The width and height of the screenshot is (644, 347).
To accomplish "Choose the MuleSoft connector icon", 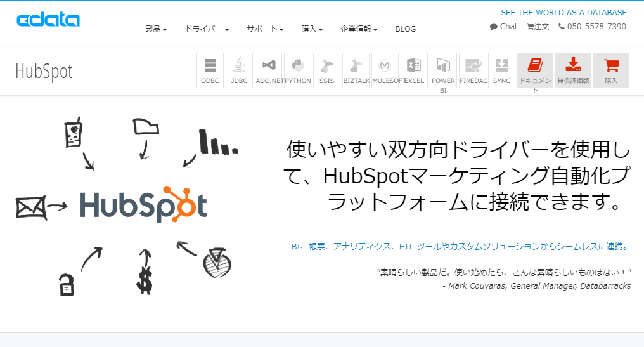I will coord(385,70).
